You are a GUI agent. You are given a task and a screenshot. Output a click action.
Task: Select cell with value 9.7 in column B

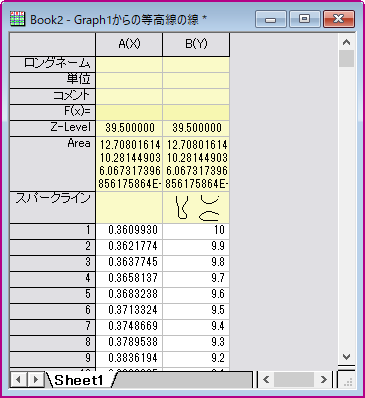pyautogui.click(x=196, y=279)
